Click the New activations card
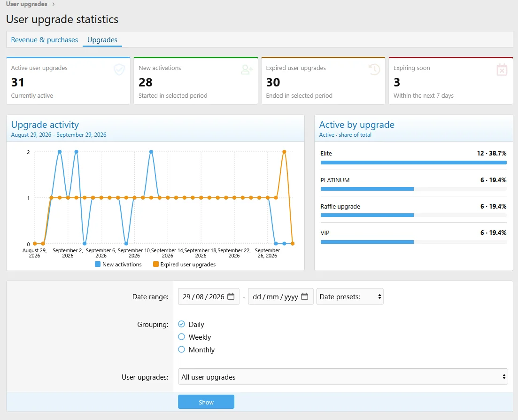The image size is (518, 420). click(x=195, y=81)
